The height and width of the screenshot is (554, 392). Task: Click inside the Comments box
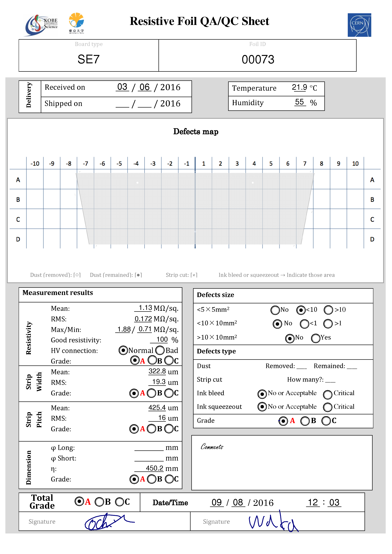(282, 463)
